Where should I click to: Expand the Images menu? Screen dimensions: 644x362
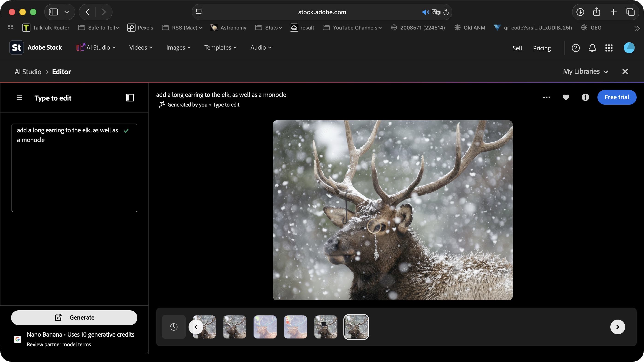pyautogui.click(x=178, y=47)
